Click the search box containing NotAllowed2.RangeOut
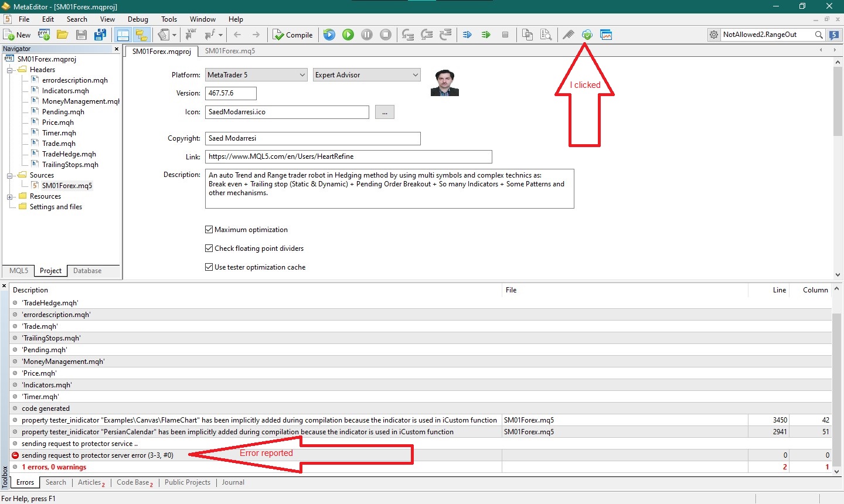 [767, 35]
